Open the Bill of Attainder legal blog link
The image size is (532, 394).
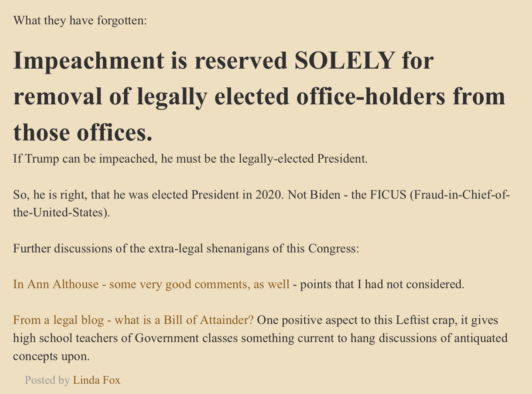click(133, 320)
